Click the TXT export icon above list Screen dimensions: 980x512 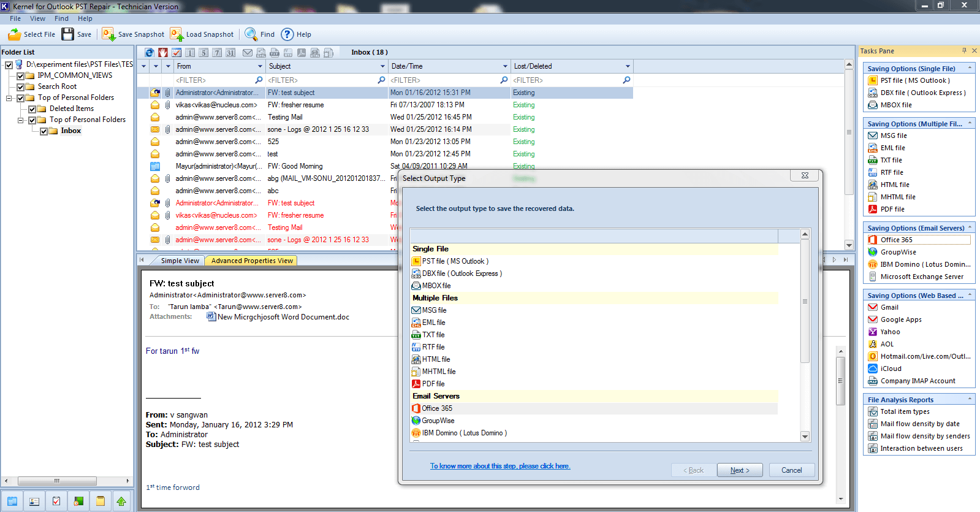click(x=275, y=53)
